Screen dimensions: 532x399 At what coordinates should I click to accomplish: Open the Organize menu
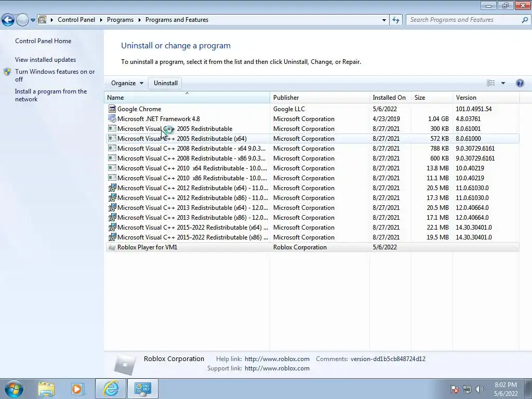click(127, 83)
